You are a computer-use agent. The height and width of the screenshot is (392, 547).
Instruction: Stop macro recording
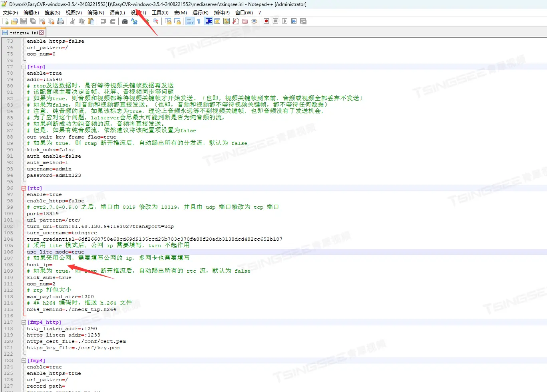tap(275, 21)
